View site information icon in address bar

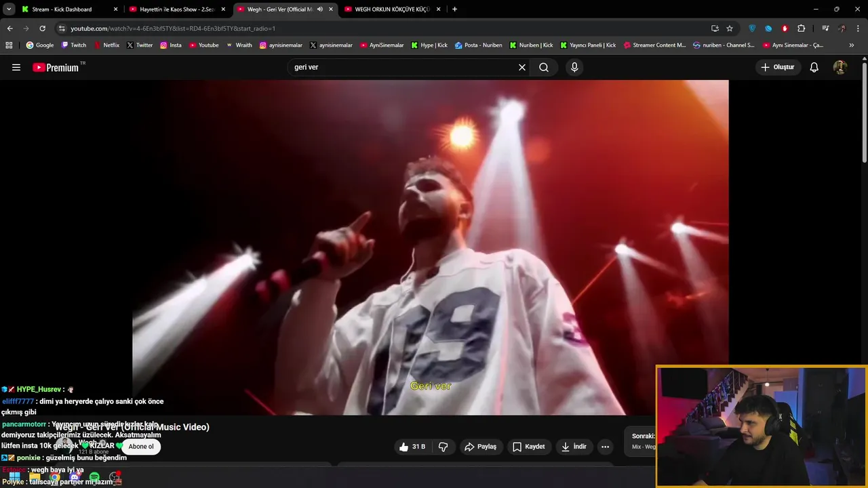click(x=62, y=28)
